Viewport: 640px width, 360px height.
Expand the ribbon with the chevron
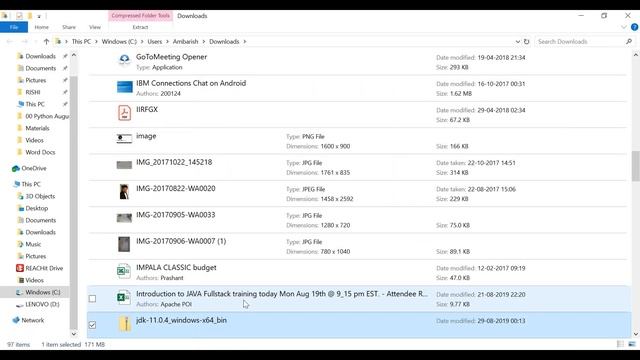click(624, 27)
